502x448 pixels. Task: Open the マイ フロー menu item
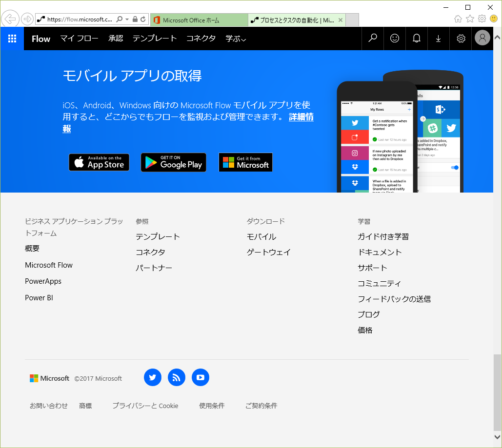click(x=79, y=39)
